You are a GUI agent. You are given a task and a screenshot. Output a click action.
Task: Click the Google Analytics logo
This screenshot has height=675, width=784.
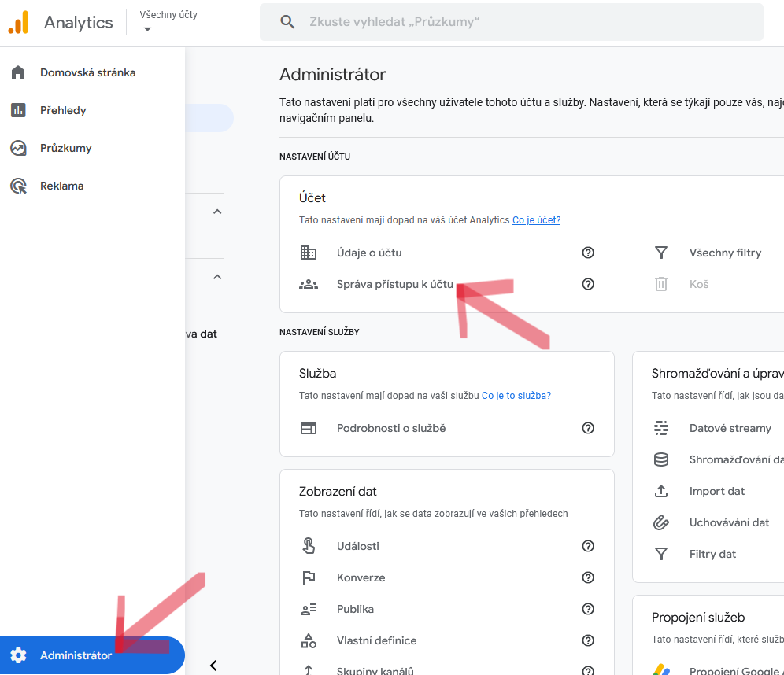click(19, 23)
